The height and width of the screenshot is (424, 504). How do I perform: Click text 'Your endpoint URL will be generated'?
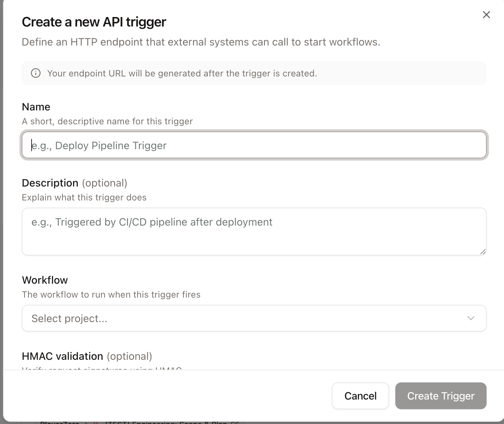[124, 73]
